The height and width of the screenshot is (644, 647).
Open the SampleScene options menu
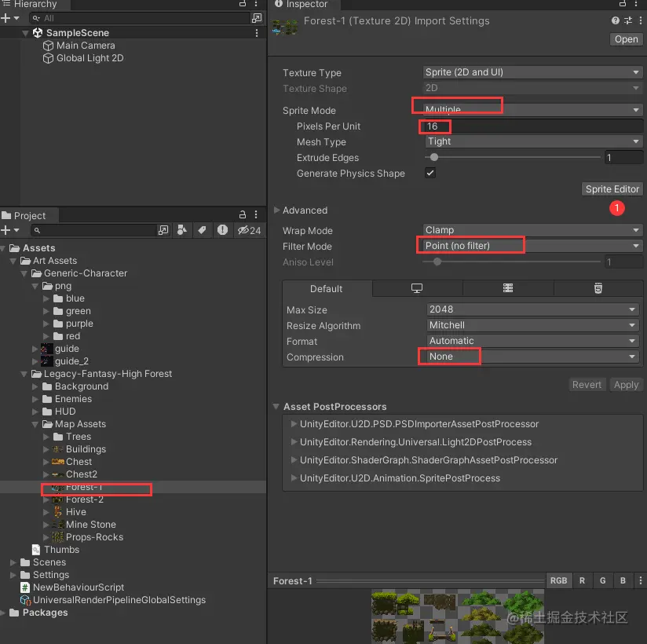pos(257,33)
